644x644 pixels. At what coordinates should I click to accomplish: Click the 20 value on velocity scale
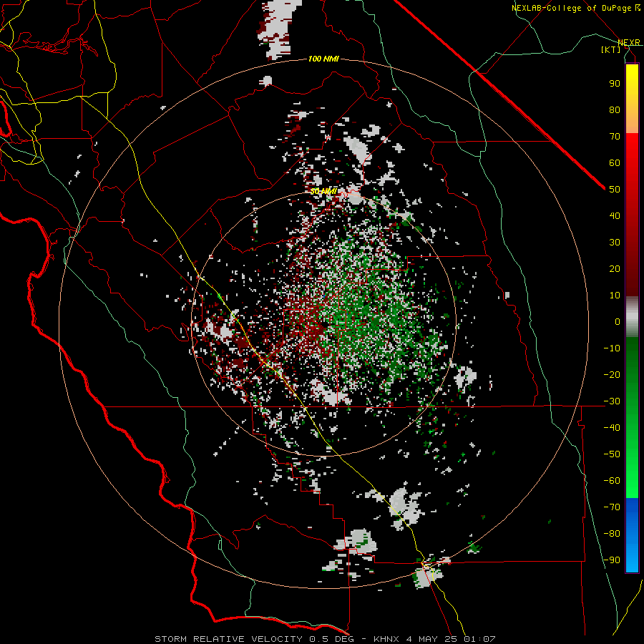[615, 269]
